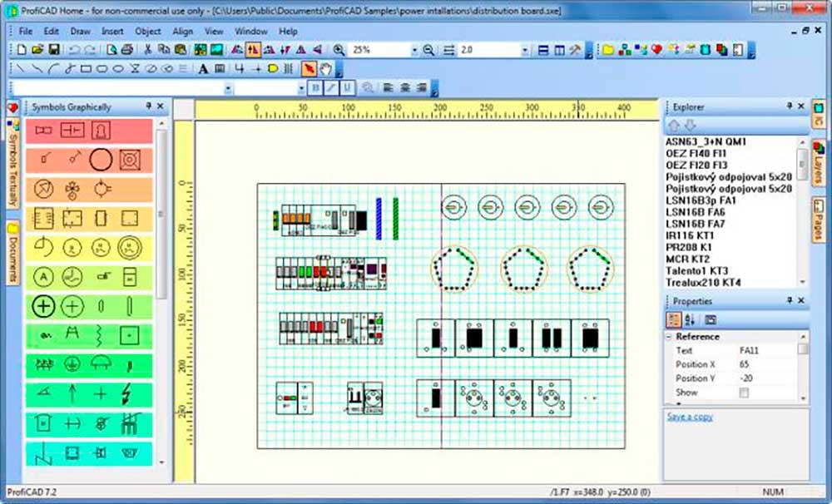Save the drawing with the floppy disk icon

[x=53, y=50]
